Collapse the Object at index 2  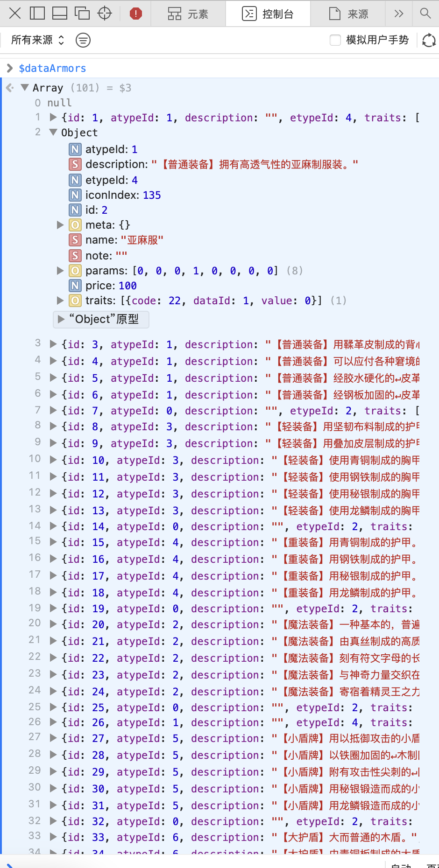point(53,132)
